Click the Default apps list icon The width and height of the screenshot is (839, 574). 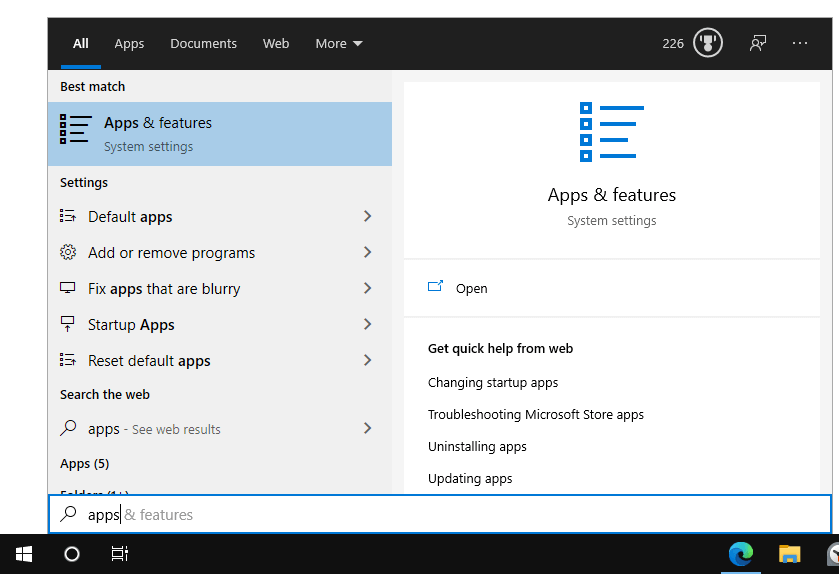(x=67, y=216)
